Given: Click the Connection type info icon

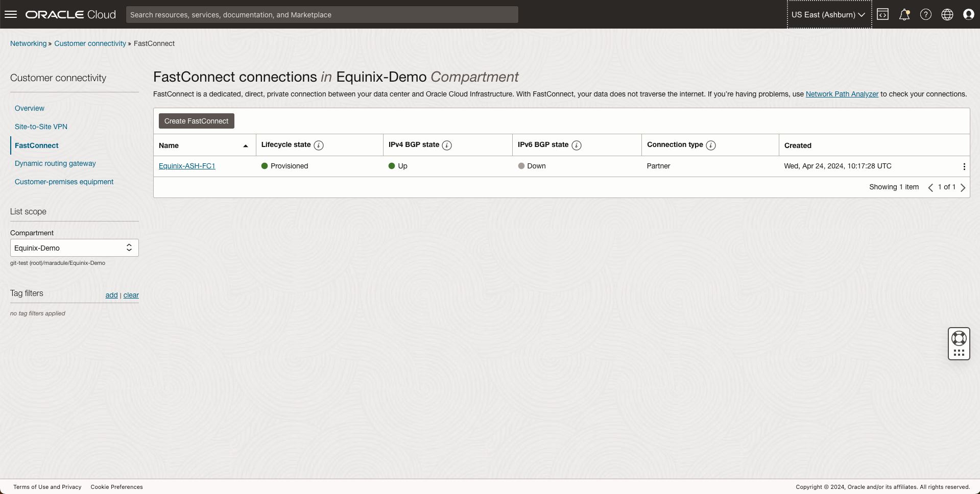Looking at the screenshot, I should [711, 145].
